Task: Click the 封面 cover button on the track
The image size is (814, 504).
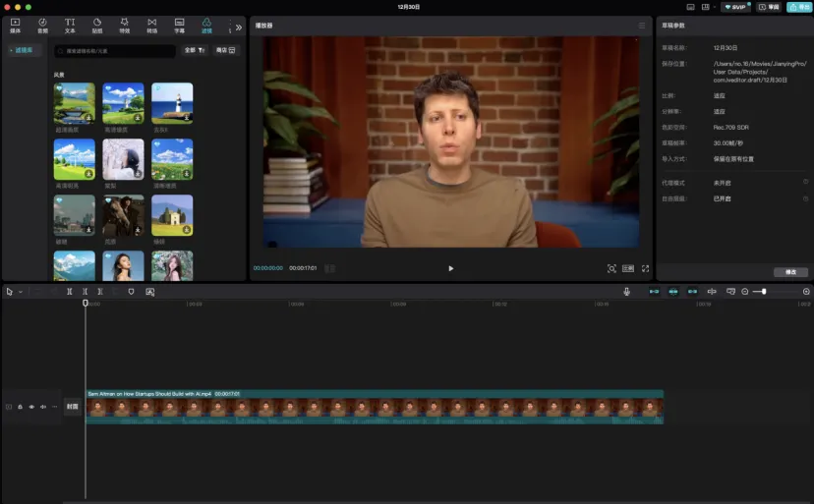Action: tap(72, 407)
